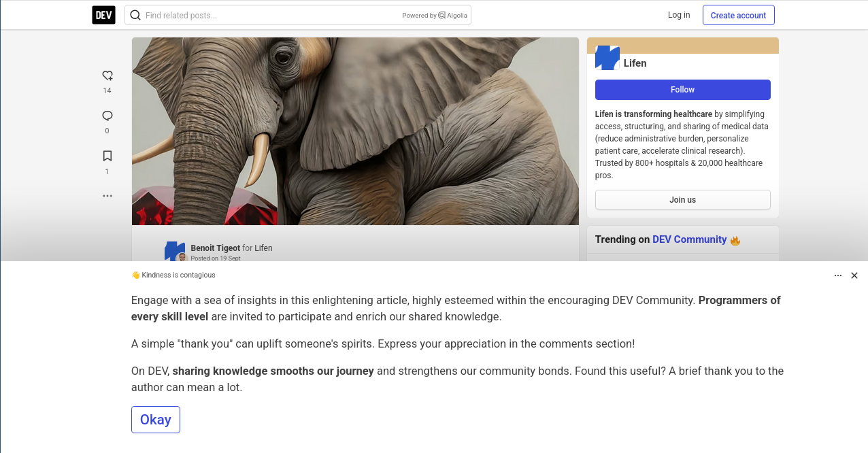Viewport: 868px width, 453px height.
Task: Click the elephant cover image
Action: pyautogui.click(x=355, y=131)
